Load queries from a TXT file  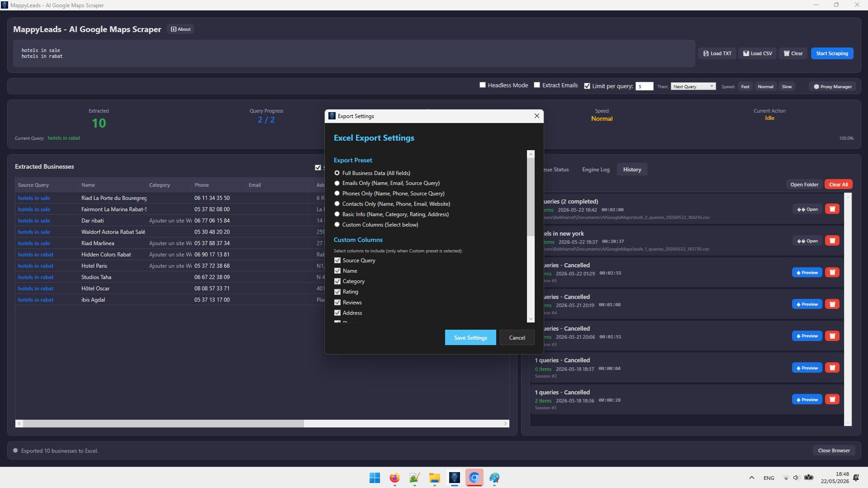(x=717, y=53)
